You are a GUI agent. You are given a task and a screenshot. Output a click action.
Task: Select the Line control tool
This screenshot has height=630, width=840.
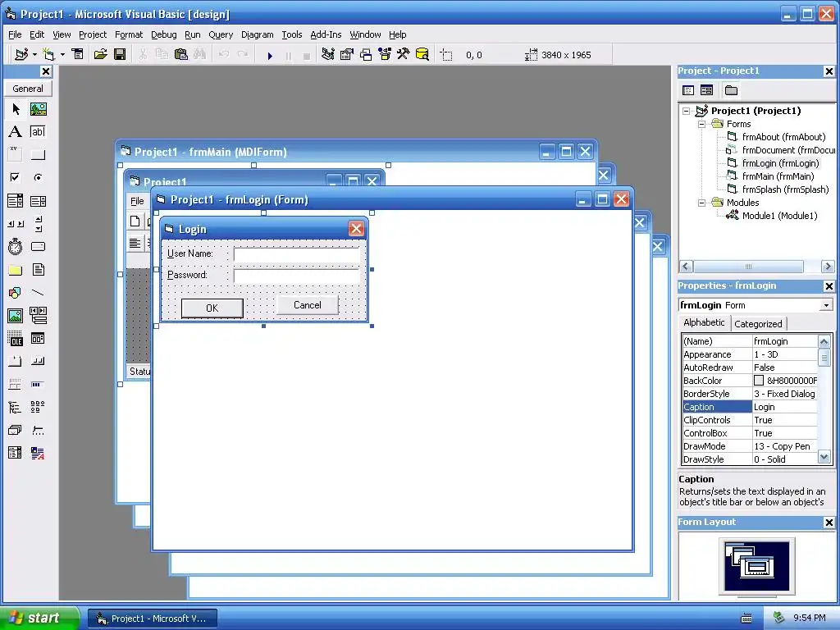coord(38,293)
